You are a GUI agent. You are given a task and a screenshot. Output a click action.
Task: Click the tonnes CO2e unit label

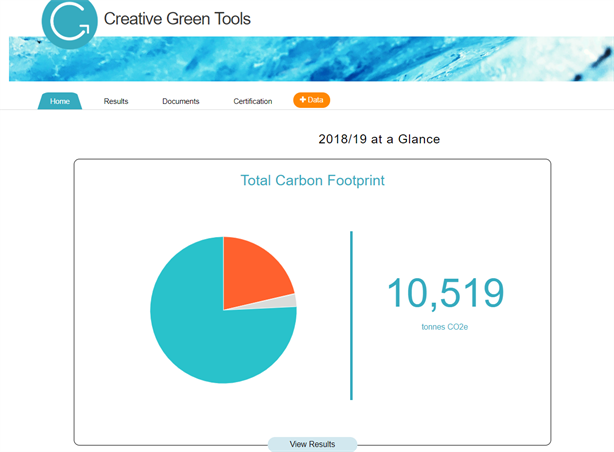point(445,326)
